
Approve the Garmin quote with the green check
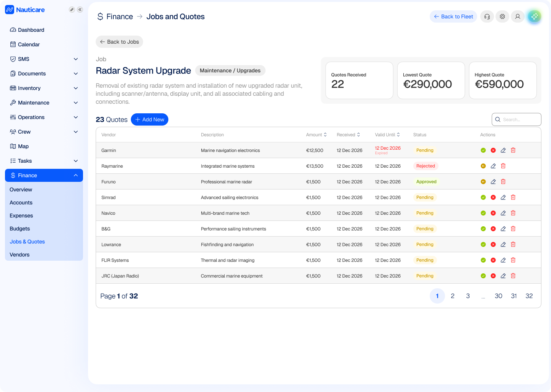(483, 150)
